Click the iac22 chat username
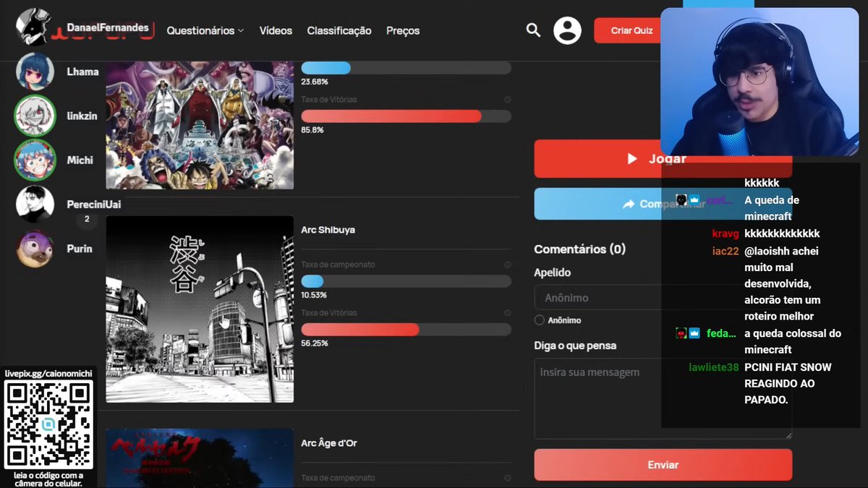Viewport: 868px width, 488px height. [726, 252]
